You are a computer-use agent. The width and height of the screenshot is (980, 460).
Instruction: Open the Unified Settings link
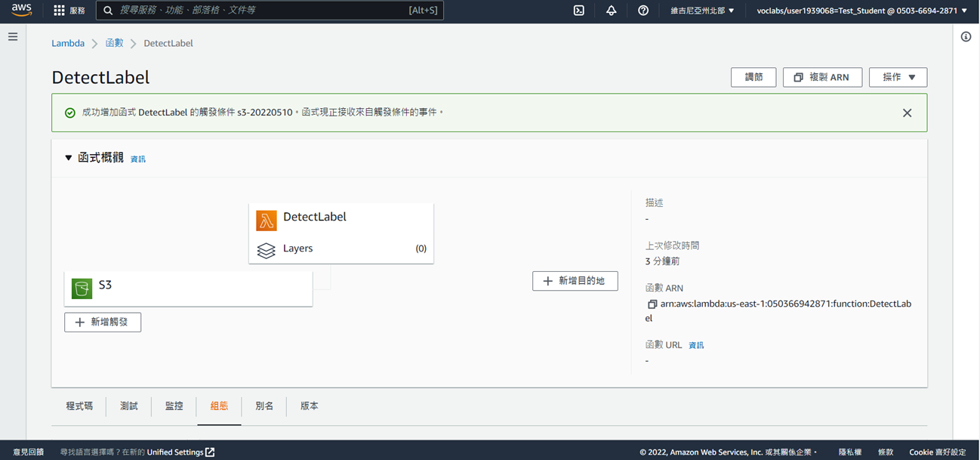click(x=175, y=452)
